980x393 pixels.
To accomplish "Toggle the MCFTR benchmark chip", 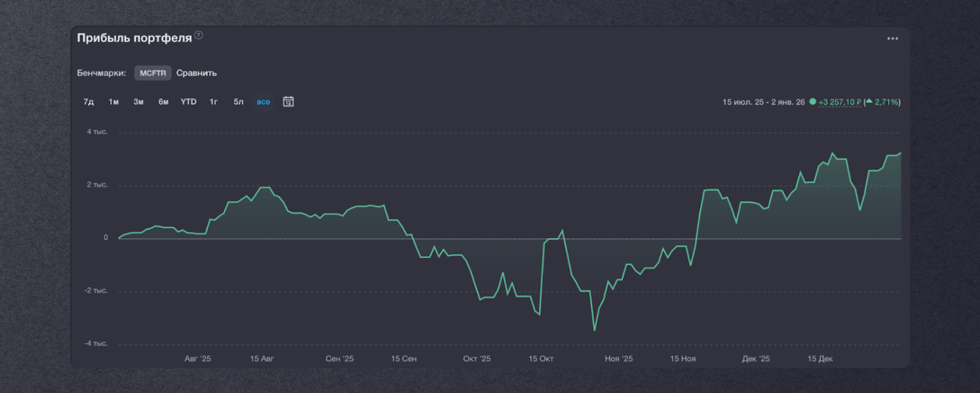I will [x=153, y=73].
